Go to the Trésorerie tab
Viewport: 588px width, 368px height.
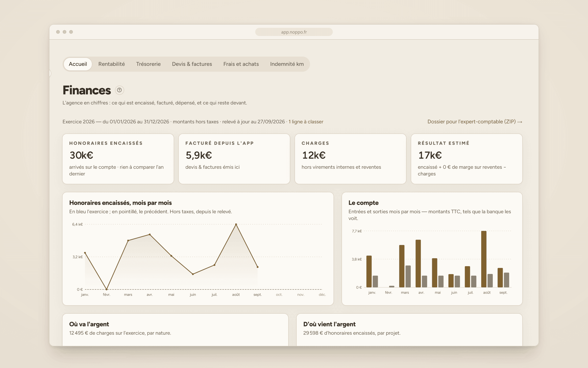click(148, 64)
